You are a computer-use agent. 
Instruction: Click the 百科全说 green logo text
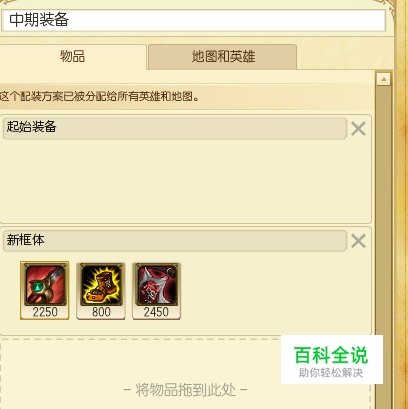click(x=331, y=355)
